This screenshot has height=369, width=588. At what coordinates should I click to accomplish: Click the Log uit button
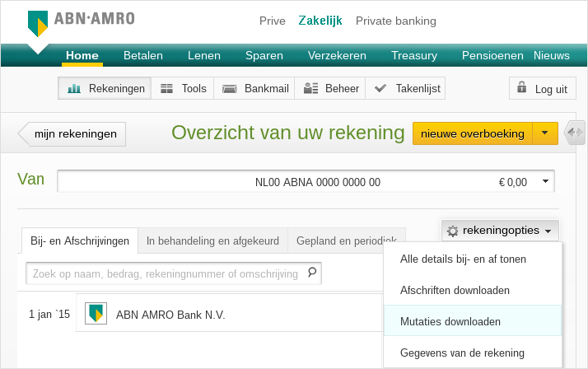click(542, 88)
